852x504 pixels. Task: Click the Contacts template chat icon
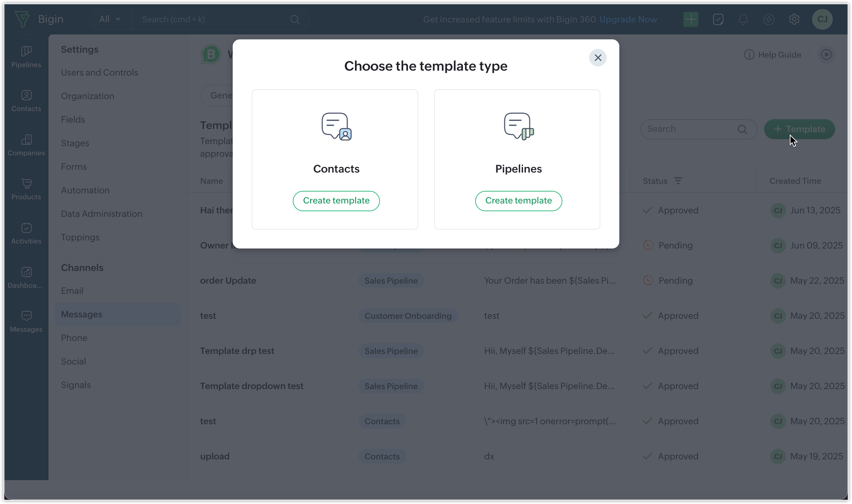[x=336, y=127]
